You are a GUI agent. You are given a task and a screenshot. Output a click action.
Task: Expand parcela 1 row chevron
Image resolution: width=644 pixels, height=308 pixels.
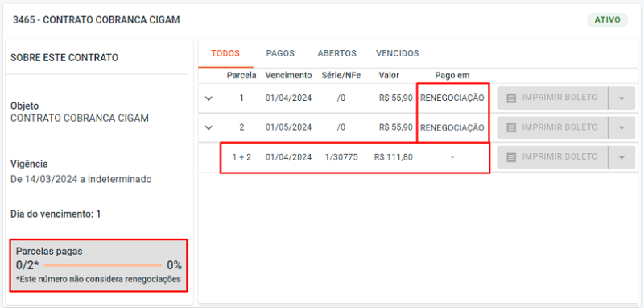[209, 98]
